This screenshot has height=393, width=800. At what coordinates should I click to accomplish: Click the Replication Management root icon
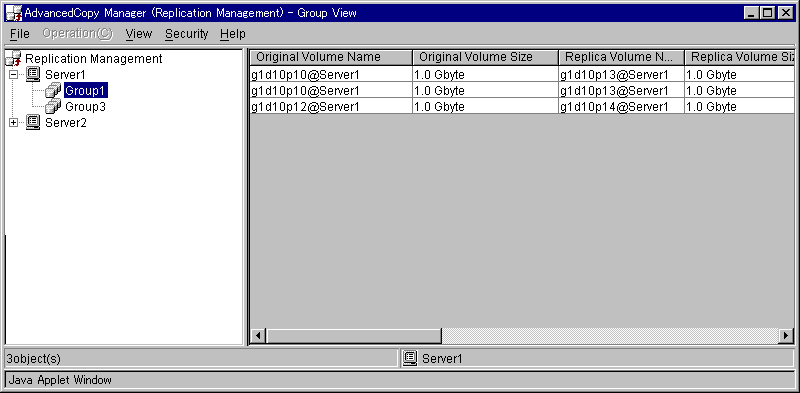(x=14, y=59)
